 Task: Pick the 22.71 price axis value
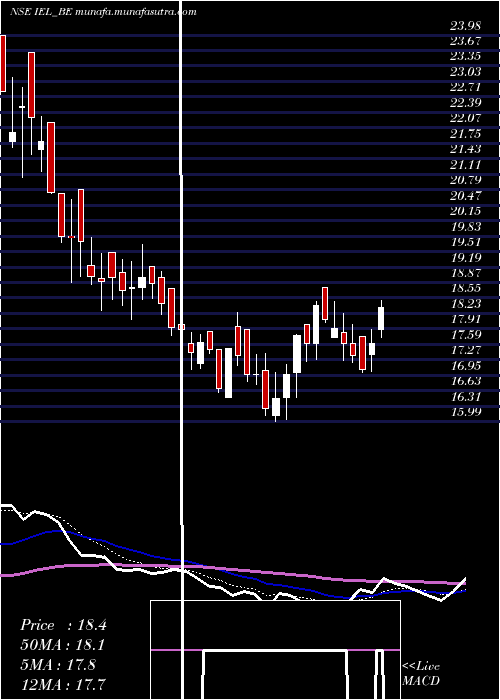[x=466, y=87]
